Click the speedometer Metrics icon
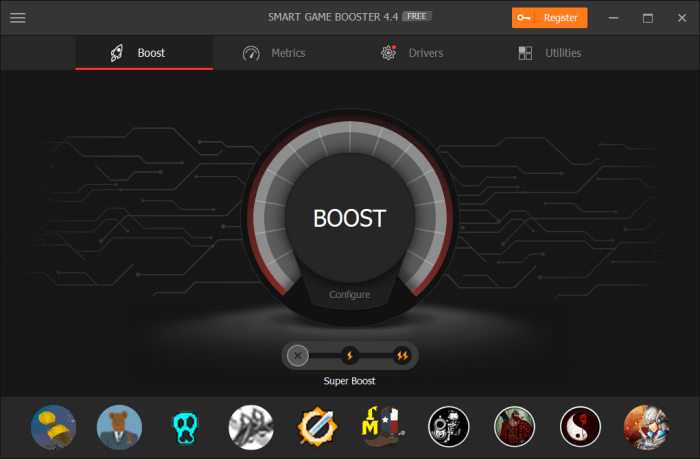 [251, 53]
